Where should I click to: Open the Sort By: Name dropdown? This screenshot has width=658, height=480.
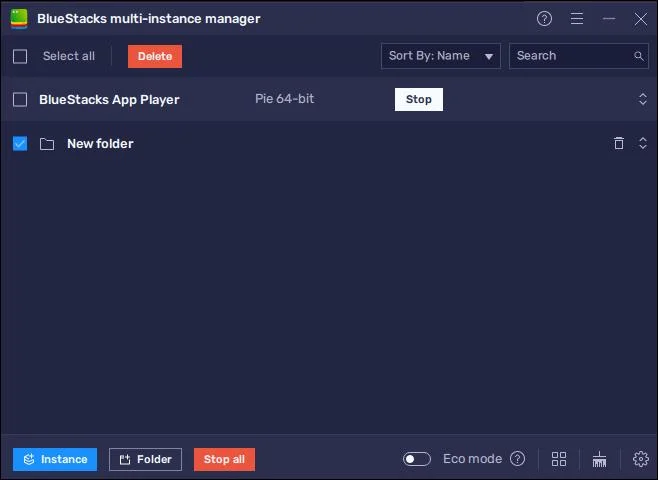point(441,56)
